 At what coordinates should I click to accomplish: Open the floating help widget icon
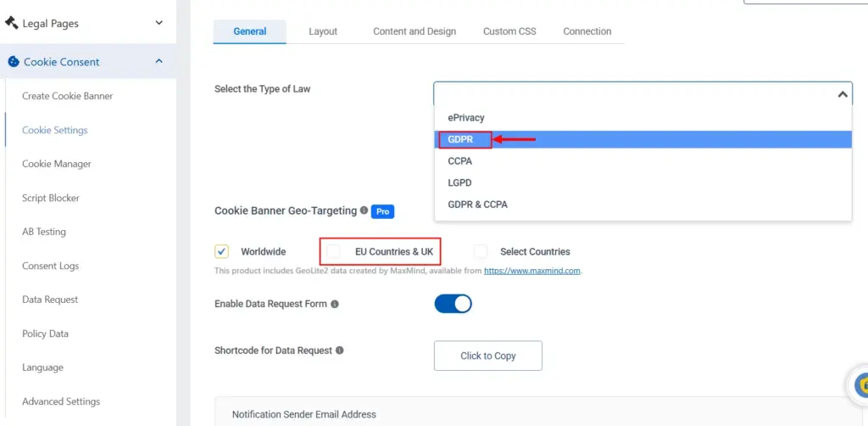click(860, 385)
